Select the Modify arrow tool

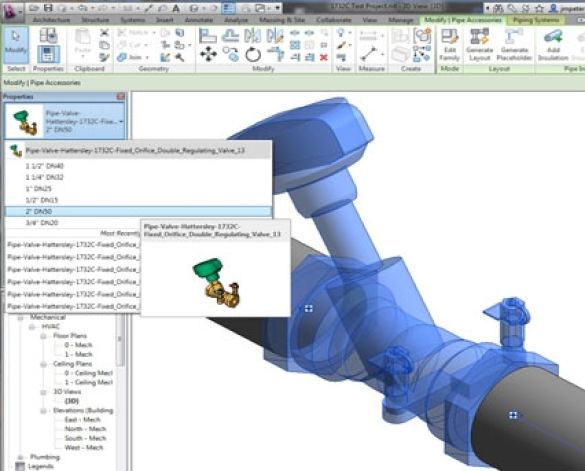click(x=16, y=44)
